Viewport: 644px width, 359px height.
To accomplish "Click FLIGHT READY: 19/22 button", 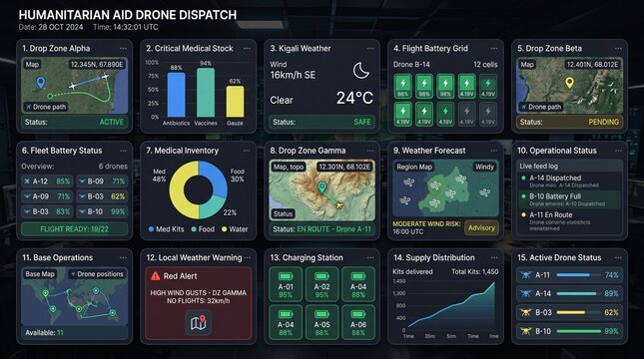I will [74, 229].
